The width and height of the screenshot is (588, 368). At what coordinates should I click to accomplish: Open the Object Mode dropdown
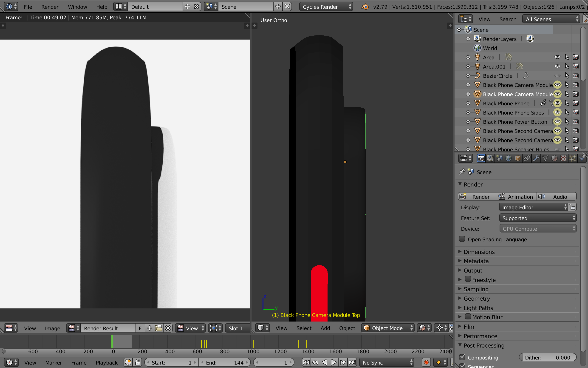(x=387, y=328)
